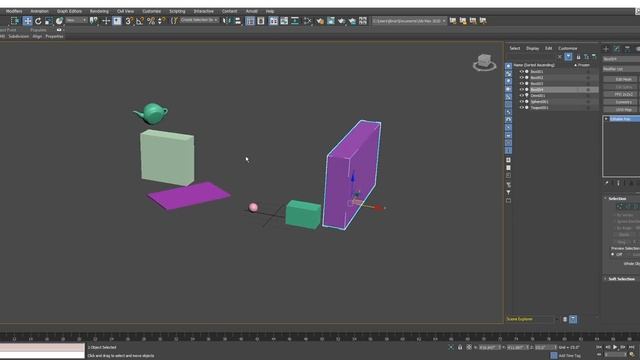Select Teapot001 in the Scene Explorer list

[x=540, y=108]
